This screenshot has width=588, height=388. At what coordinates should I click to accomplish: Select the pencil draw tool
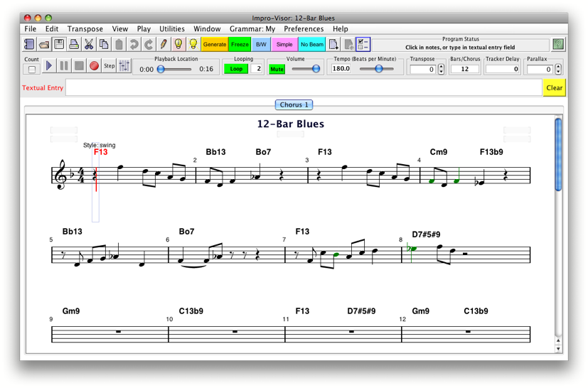[x=164, y=45]
